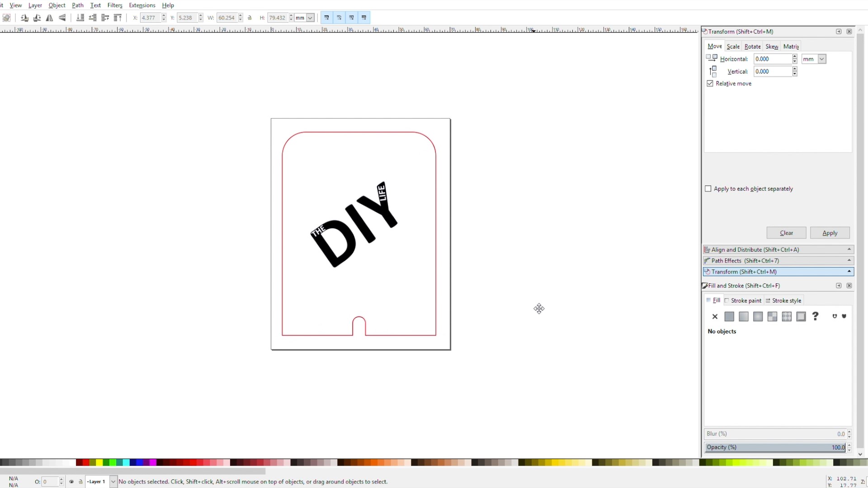This screenshot has height=488, width=868.
Task: Select the linear gradient fill icon
Action: click(x=744, y=317)
